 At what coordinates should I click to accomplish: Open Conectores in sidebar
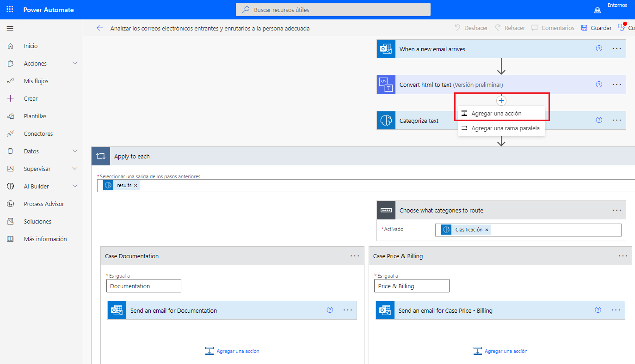(38, 134)
